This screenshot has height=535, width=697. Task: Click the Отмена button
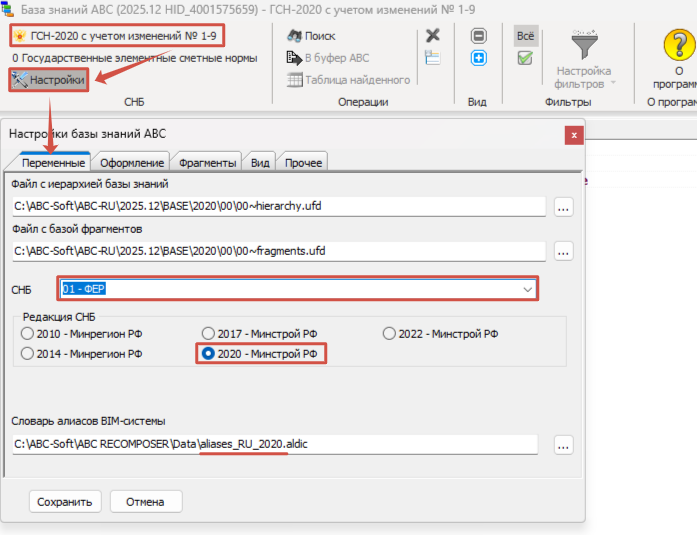coord(145,502)
